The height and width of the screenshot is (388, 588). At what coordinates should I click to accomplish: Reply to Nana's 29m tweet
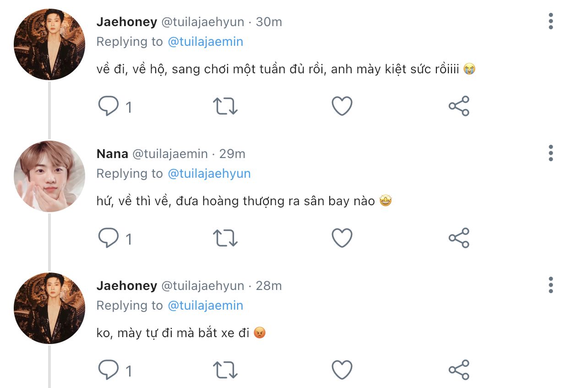point(109,238)
